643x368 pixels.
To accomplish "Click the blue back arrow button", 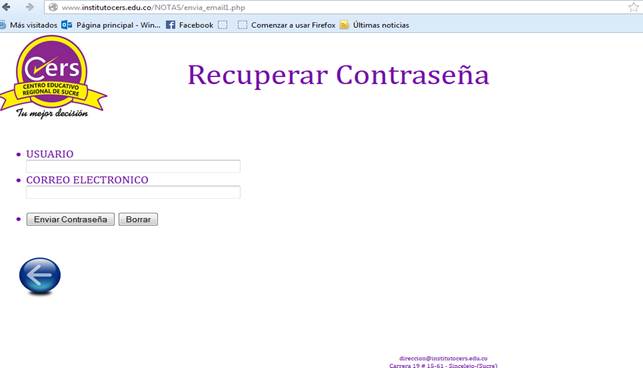I will point(40,276).
